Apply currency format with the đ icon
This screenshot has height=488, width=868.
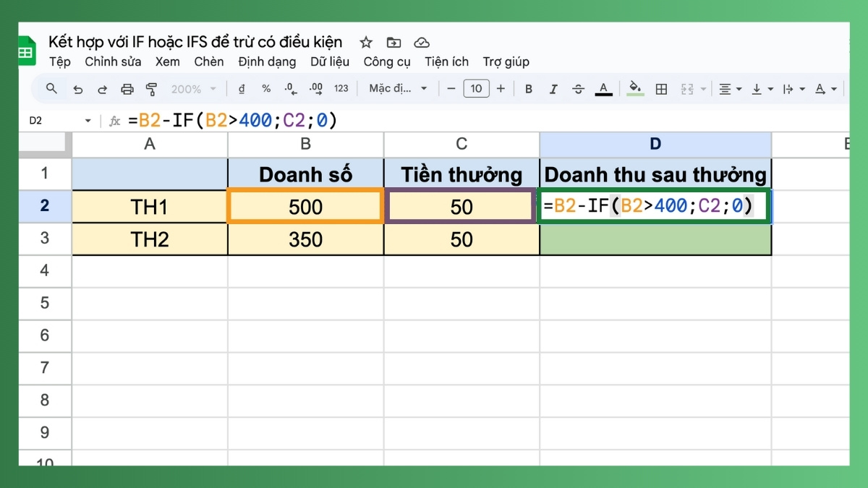pyautogui.click(x=242, y=88)
